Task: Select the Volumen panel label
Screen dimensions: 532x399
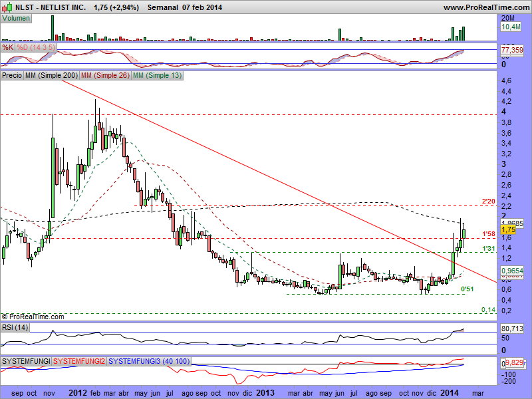Action: click(x=16, y=19)
